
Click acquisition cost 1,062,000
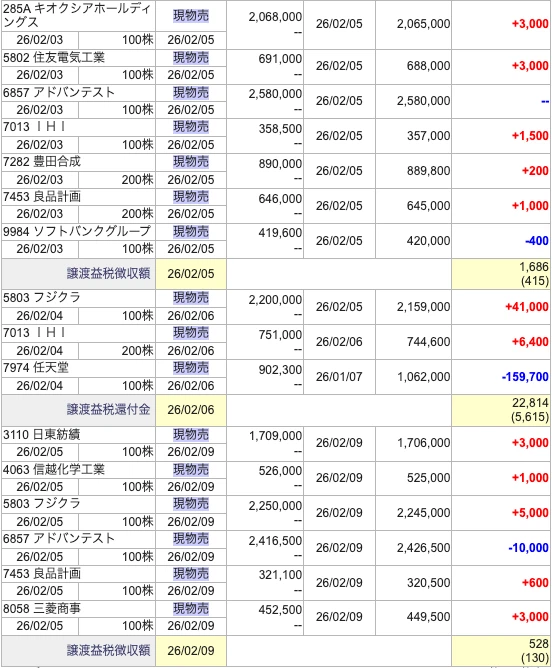pyautogui.click(x=423, y=377)
